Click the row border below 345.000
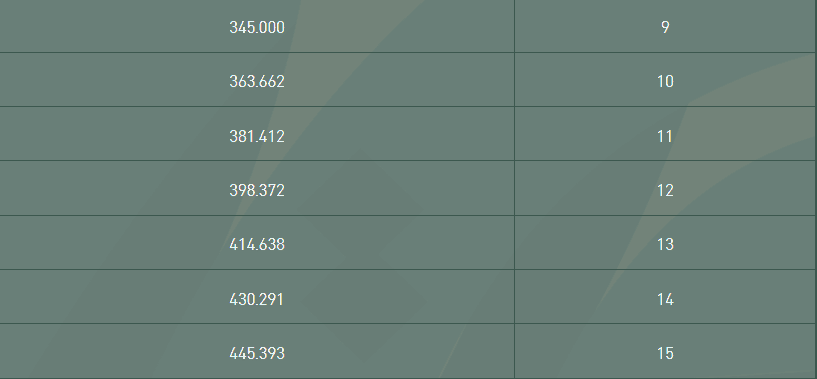Screen dimensions: 817x379 click(x=257, y=52)
